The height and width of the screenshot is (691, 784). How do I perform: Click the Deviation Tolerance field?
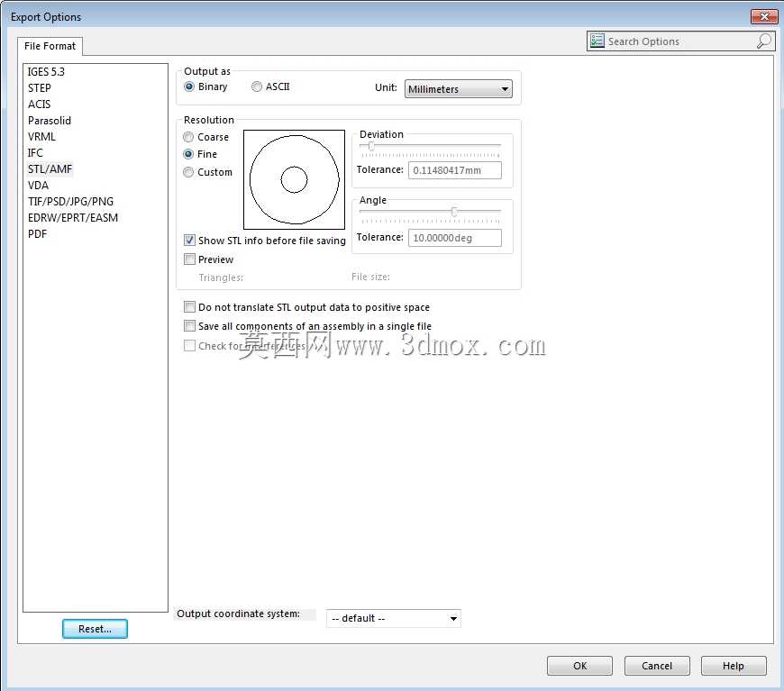454,170
